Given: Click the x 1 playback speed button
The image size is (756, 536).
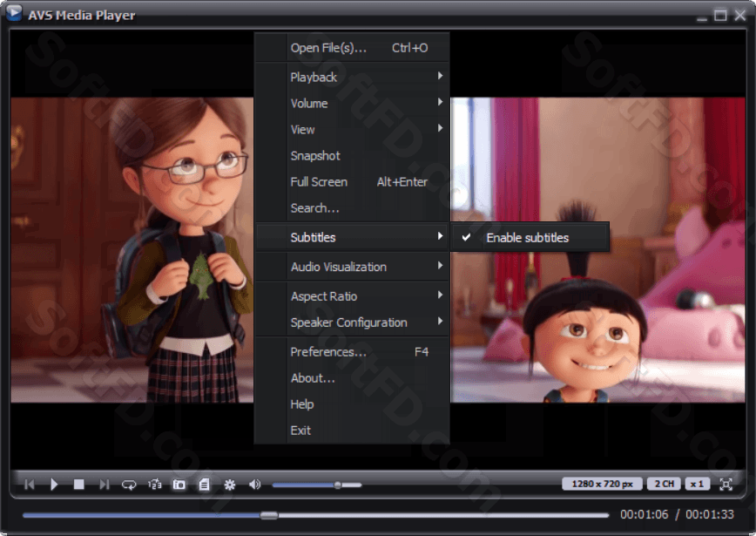Looking at the screenshot, I should [697, 484].
